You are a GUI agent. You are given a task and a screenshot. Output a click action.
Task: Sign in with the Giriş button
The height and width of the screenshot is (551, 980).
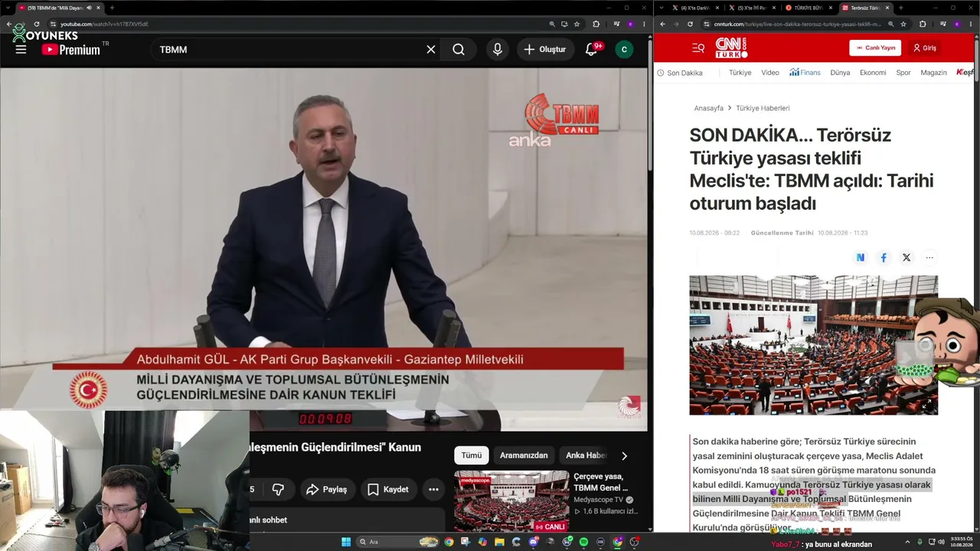pos(925,48)
